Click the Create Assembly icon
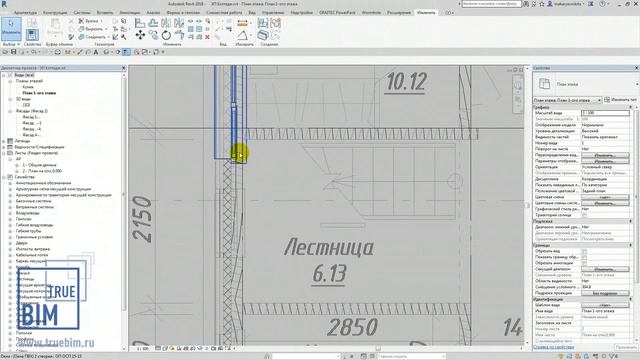 (263, 23)
